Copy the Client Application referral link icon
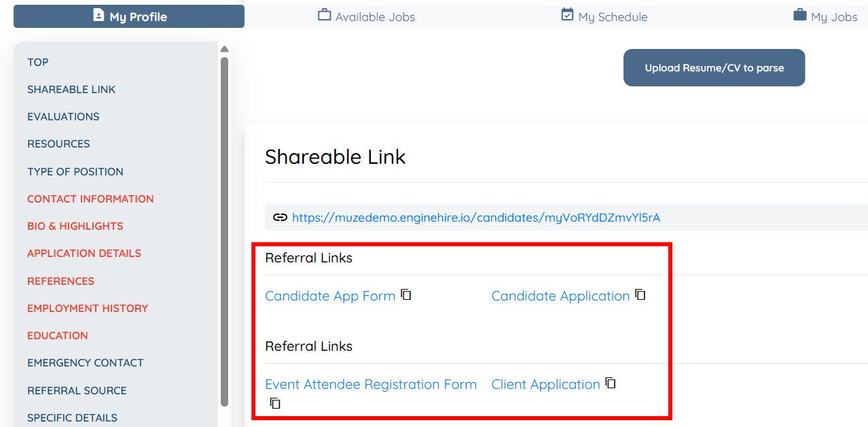The image size is (868, 427). point(611,383)
